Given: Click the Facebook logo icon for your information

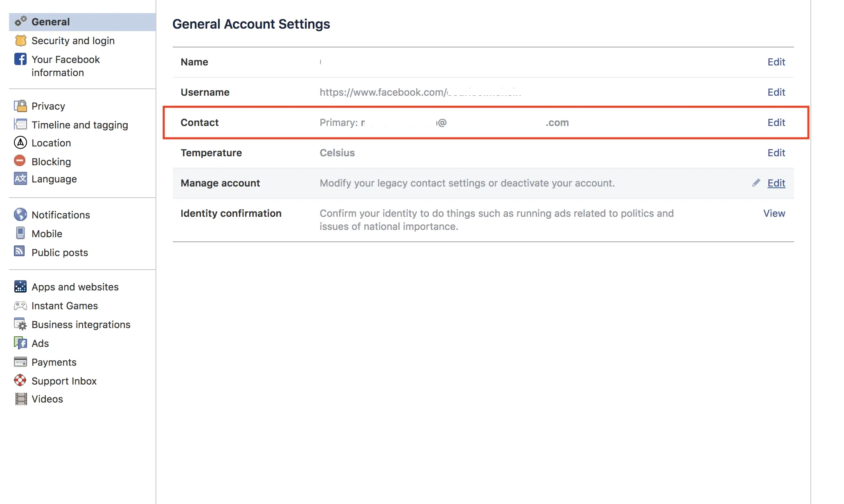Looking at the screenshot, I should point(20,59).
